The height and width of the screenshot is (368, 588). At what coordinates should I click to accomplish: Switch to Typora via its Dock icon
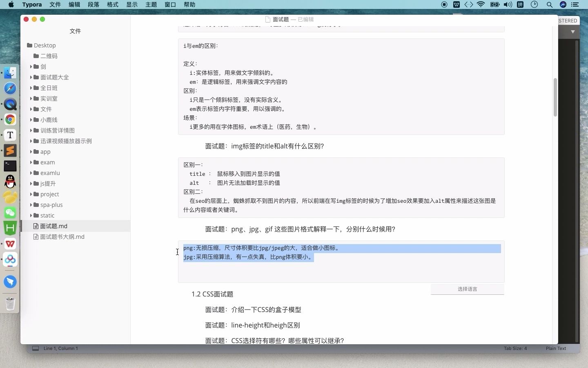click(x=10, y=135)
